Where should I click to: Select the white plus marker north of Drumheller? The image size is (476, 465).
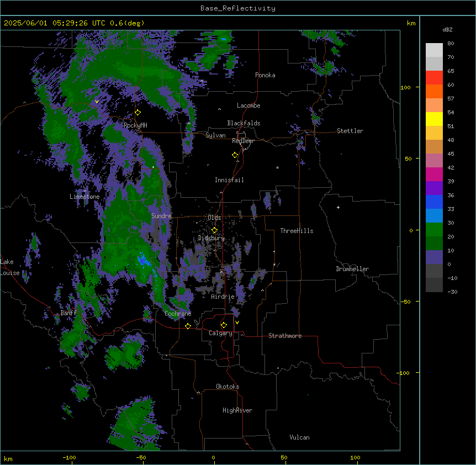(x=338, y=207)
